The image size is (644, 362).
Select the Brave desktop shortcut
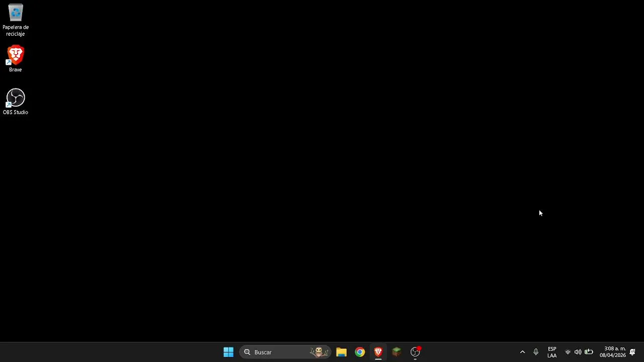(x=16, y=59)
